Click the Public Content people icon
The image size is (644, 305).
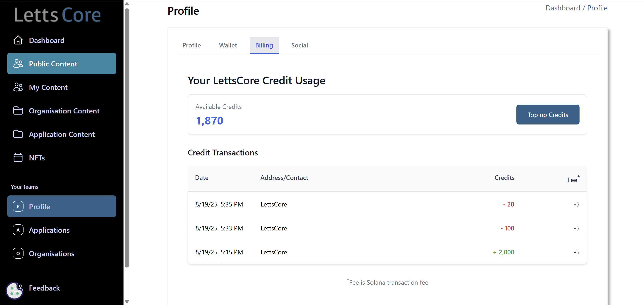(x=18, y=64)
